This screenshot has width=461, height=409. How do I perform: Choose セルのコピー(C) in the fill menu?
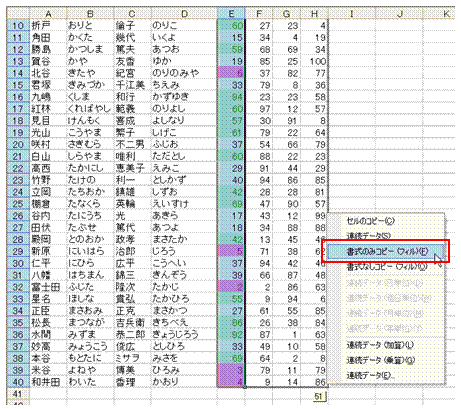pyautogui.click(x=370, y=221)
